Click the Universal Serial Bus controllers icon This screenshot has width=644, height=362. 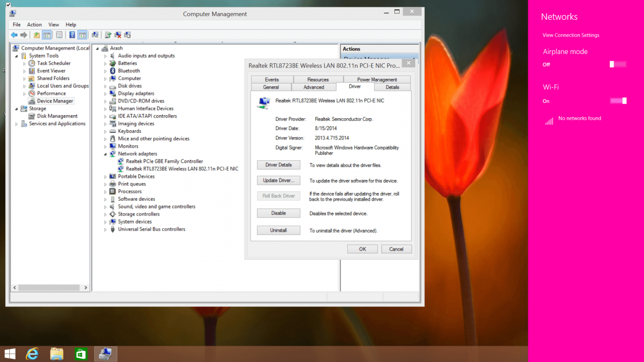tap(112, 230)
